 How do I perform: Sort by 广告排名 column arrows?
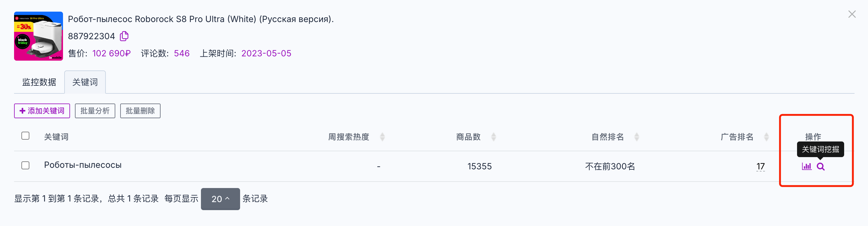(x=766, y=137)
